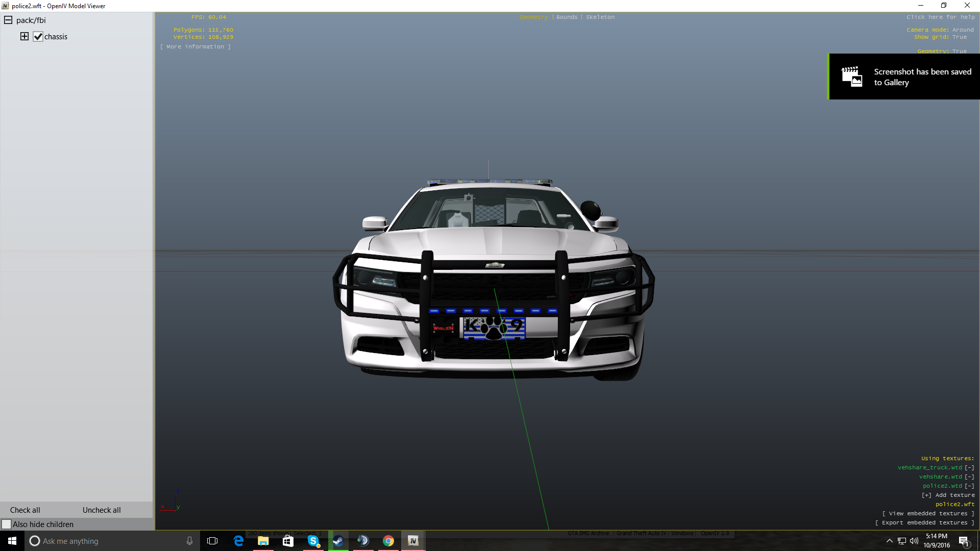Select OpenIV icon in taskbar
The height and width of the screenshot is (551, 980).
(413, 541)
